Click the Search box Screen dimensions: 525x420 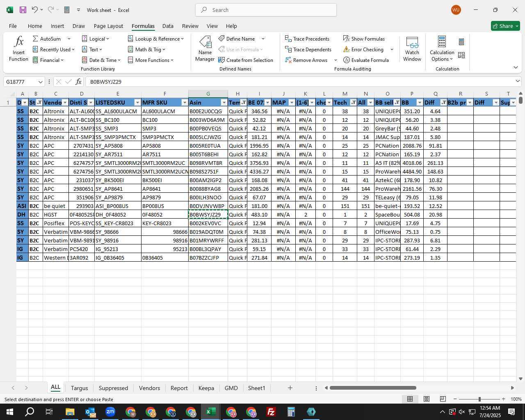coord(266,10)
